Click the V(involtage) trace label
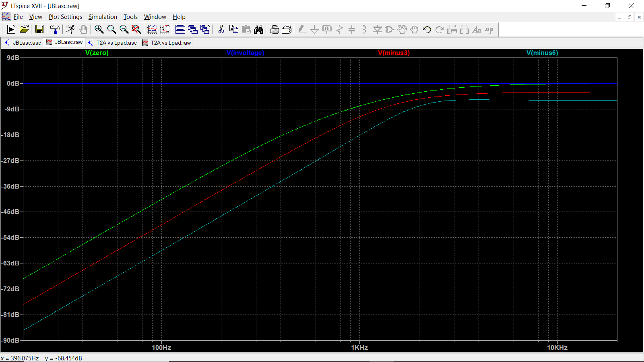 pyautogui.click(x=245, y=53)
